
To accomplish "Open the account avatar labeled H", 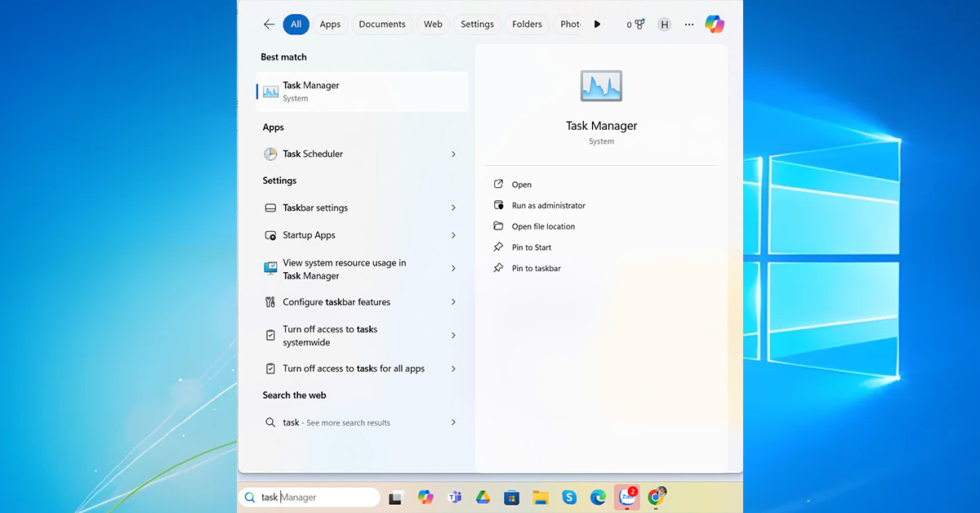I will coord(664,24).
